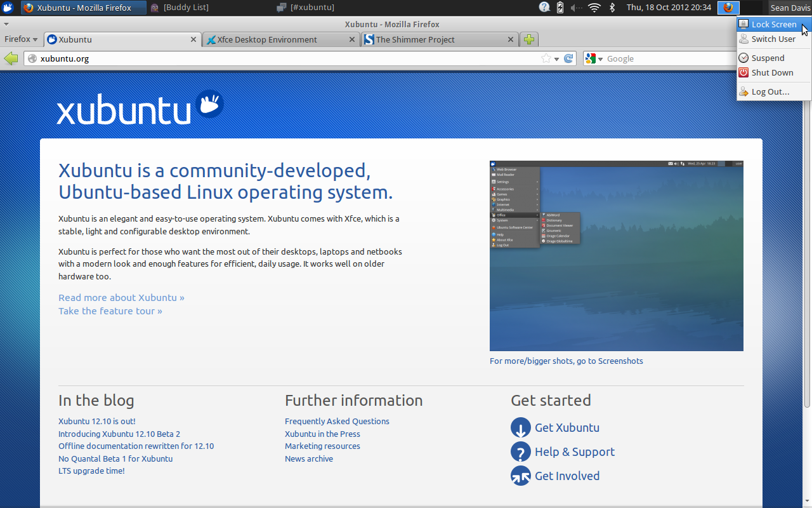Bookmark this page with the star icon
The height and width of the screenshot is (508, 812).
546,58
